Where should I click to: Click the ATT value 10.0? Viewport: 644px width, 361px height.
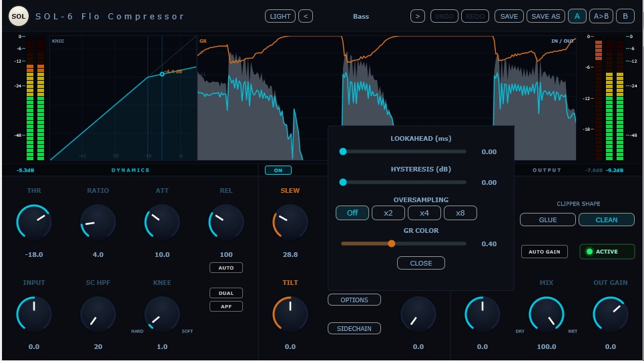pyautogui.click(x=162, y=255)
